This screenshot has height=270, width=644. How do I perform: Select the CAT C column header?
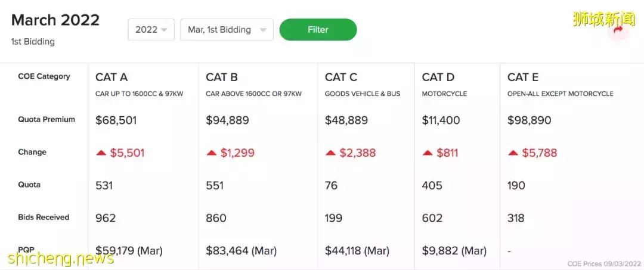(341, 77)
